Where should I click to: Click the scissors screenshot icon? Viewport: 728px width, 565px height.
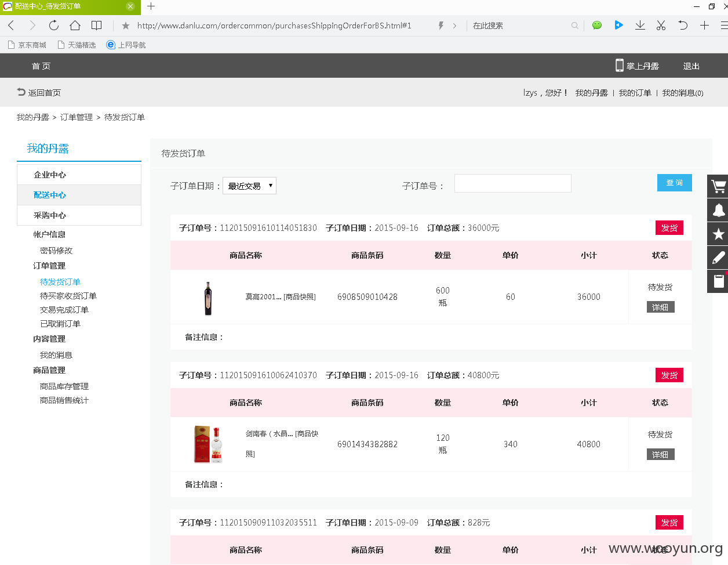coord(661,25)
